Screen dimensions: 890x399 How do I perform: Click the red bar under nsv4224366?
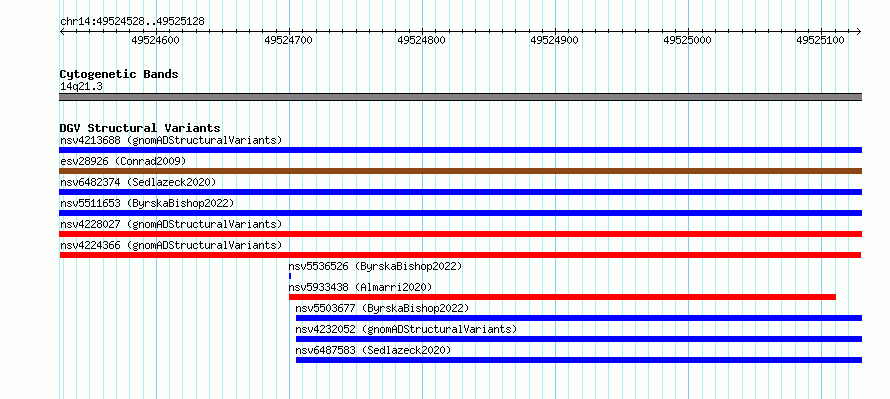460,255
